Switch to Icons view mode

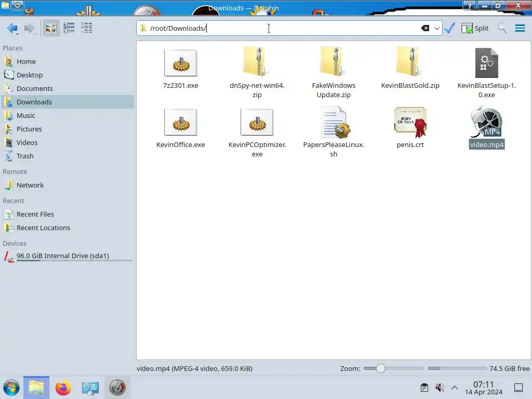(x=51, y=28)
